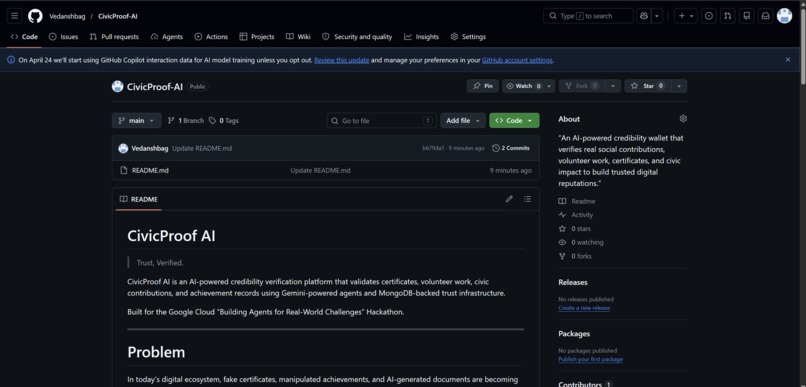
Task: Select the Code tab
Action: pyautogui.click(x=24, y=36)
